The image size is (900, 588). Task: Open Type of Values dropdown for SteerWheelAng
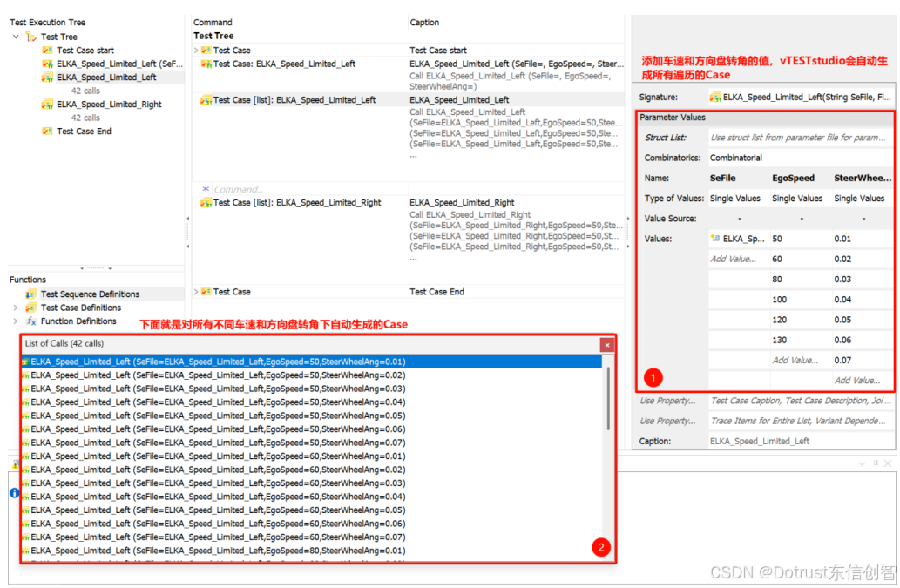click(x=863, y=199)
